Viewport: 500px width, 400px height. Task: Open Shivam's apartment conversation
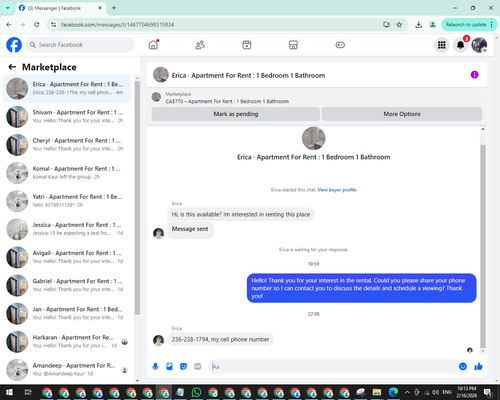(67, 116)
